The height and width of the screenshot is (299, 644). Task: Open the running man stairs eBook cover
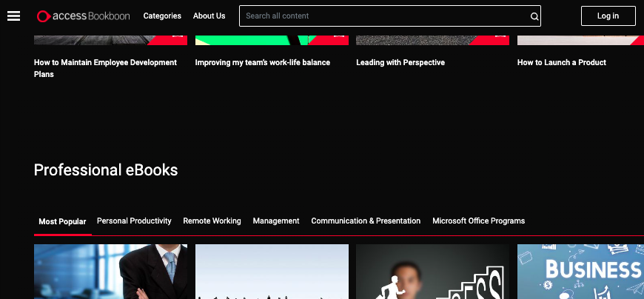click(432, 272)
